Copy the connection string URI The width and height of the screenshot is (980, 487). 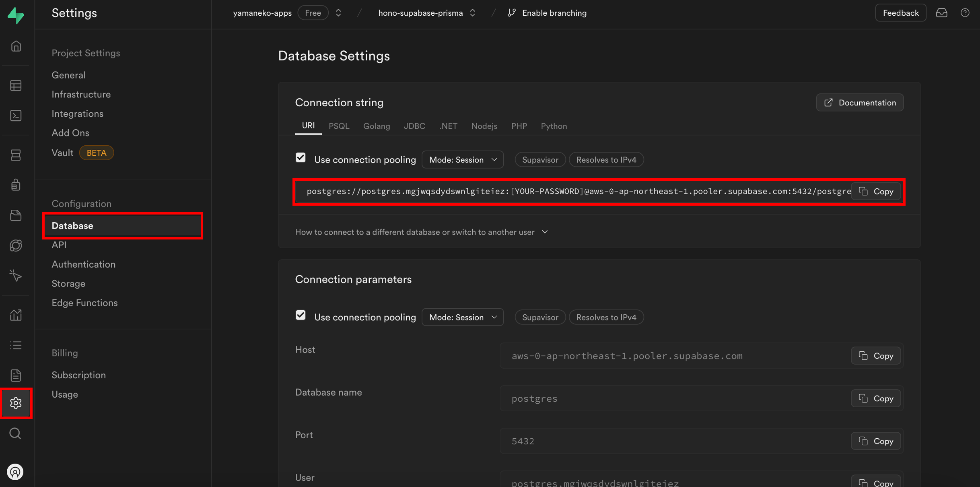875,192
